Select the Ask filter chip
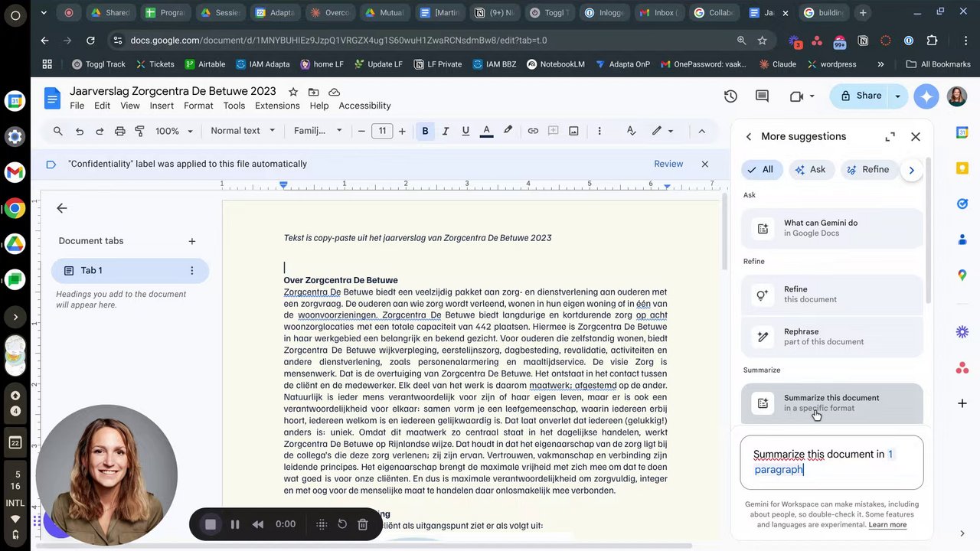The height and width of the screenshot is (551, 980). point(811,170)
